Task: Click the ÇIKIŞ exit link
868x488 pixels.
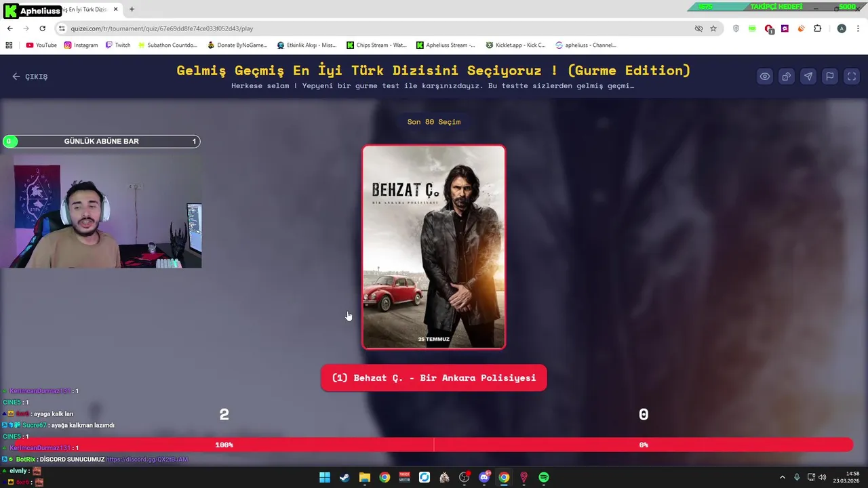Action: point(30,77)
